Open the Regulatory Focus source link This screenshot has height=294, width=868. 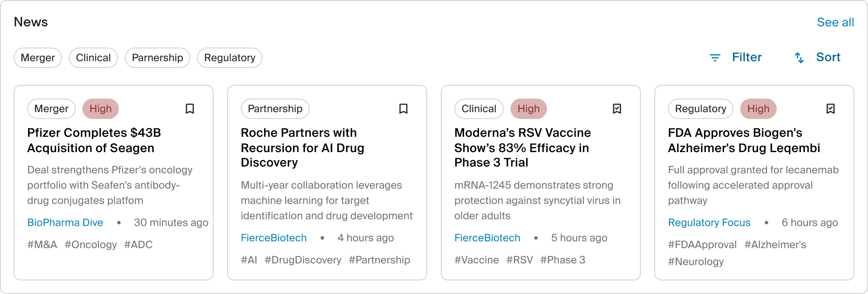pyautogui.click(x=709, y=223)
